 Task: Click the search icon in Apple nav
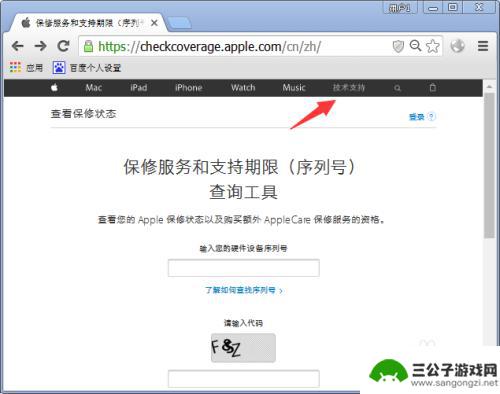(x=397, y=88)
